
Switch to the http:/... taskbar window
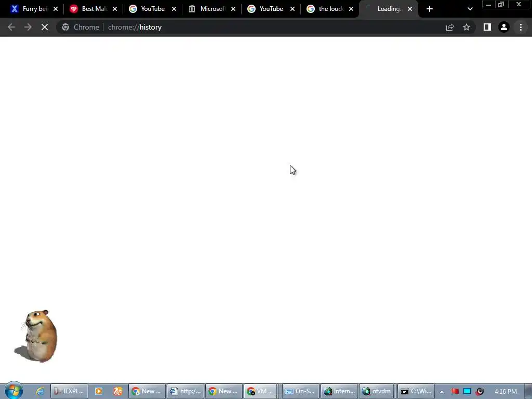(x=185, y=391)
